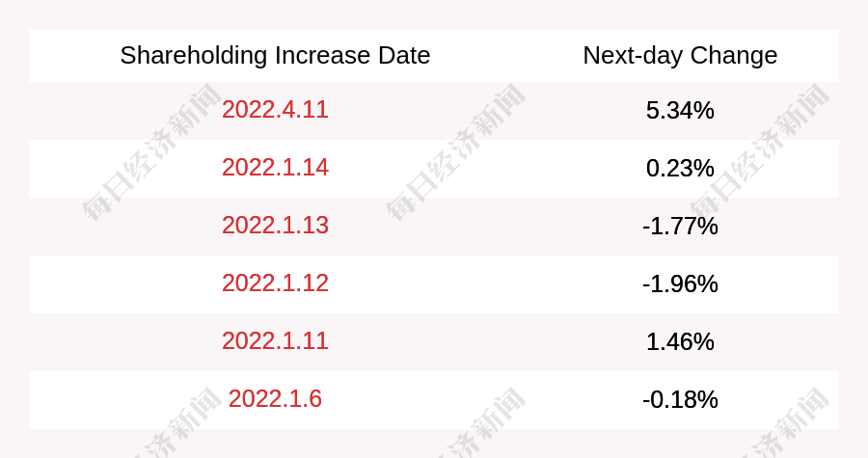Select the 2022.4.11 date link
Viewport: 868px width, 458px height.
pyautogui.click(x=275, y=110)
